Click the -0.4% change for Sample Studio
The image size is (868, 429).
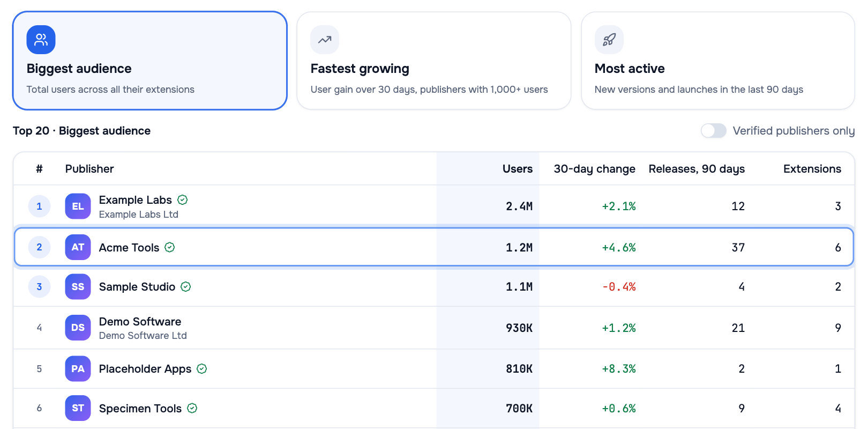(x=619, y=287)
